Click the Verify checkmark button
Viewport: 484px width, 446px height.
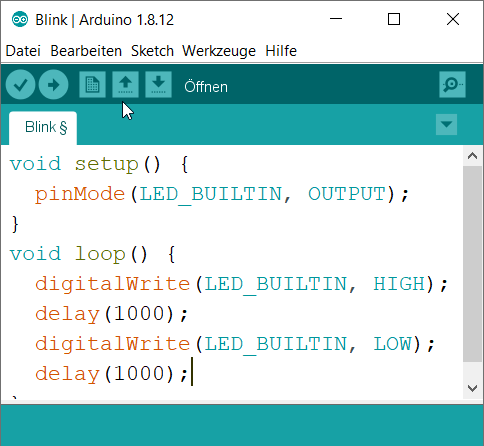point(20,85)
